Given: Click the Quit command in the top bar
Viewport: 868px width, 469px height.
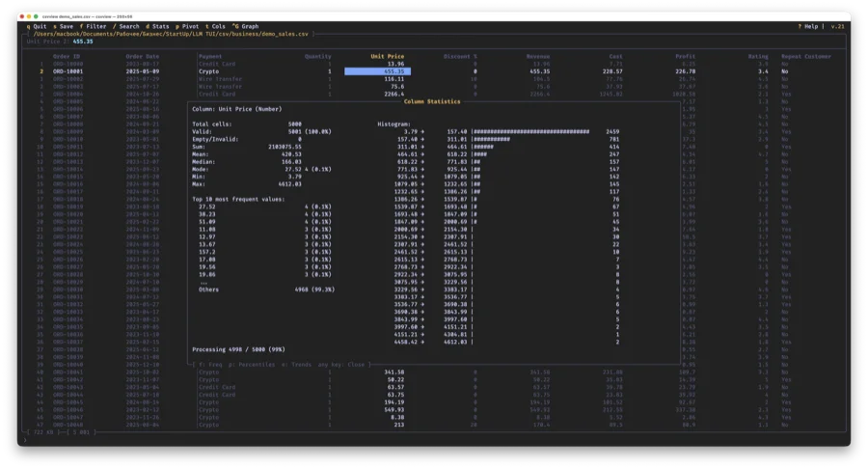Looking at the screenshot, I should coord(38,26).
